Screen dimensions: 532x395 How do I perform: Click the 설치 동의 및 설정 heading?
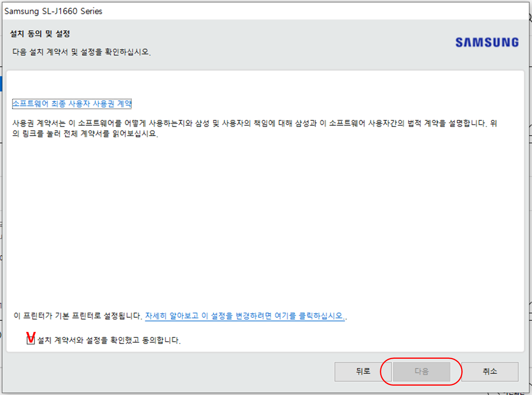[40, 34]
